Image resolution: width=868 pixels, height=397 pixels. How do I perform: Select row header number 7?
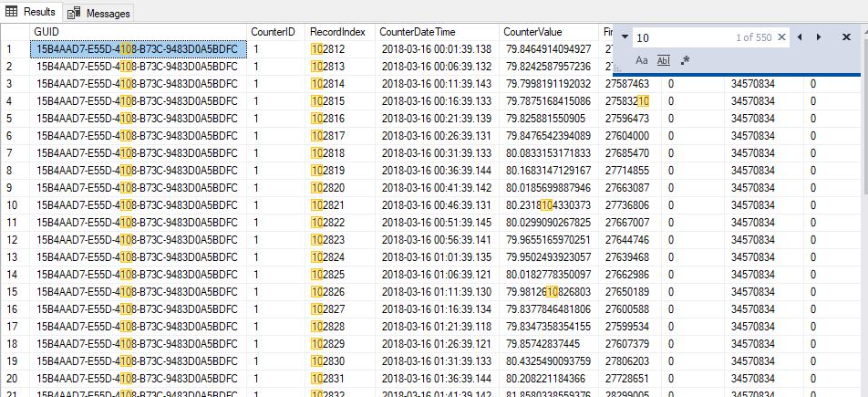coord(15,153)
